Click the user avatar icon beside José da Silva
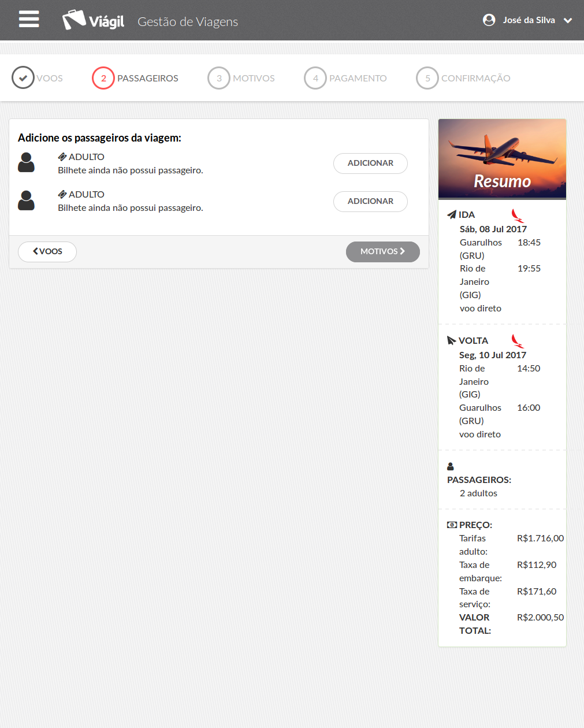The image size is (584, 728). [489, 20]
